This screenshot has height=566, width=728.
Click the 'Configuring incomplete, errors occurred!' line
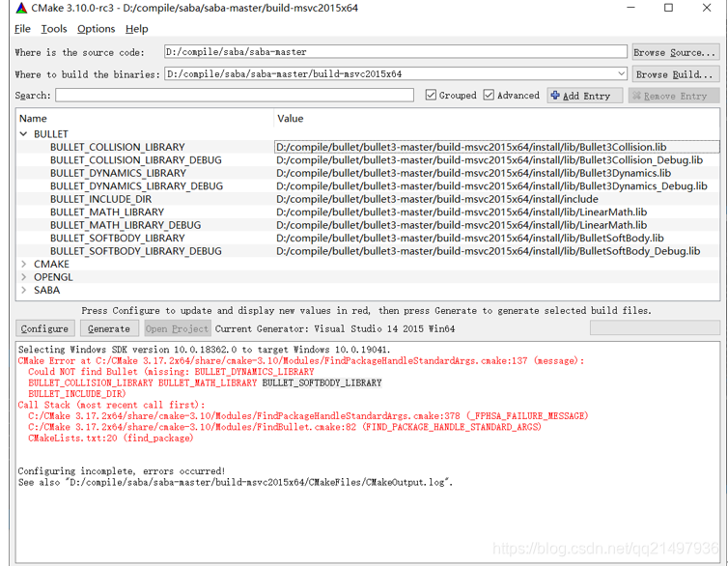[122, 470]
